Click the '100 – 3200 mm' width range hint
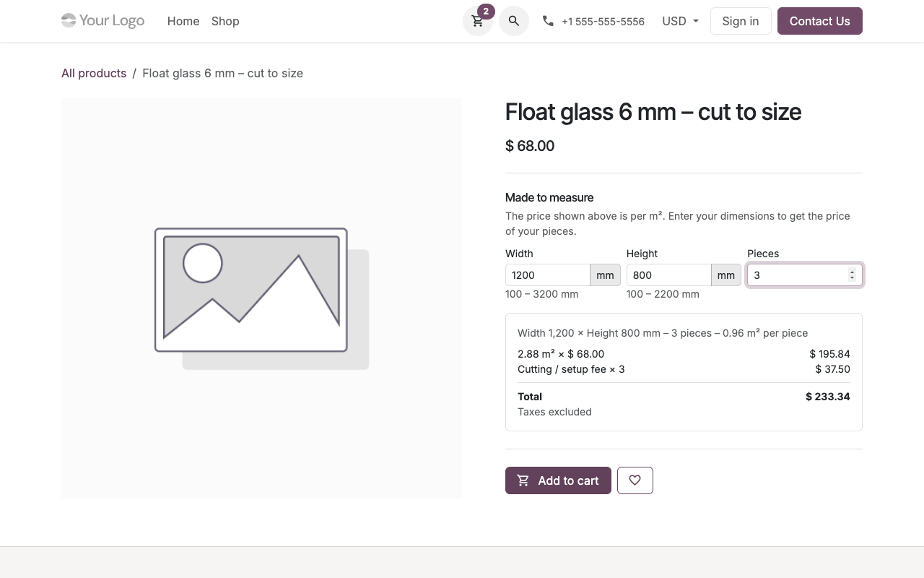924x578 pixels. coord(542,294)
